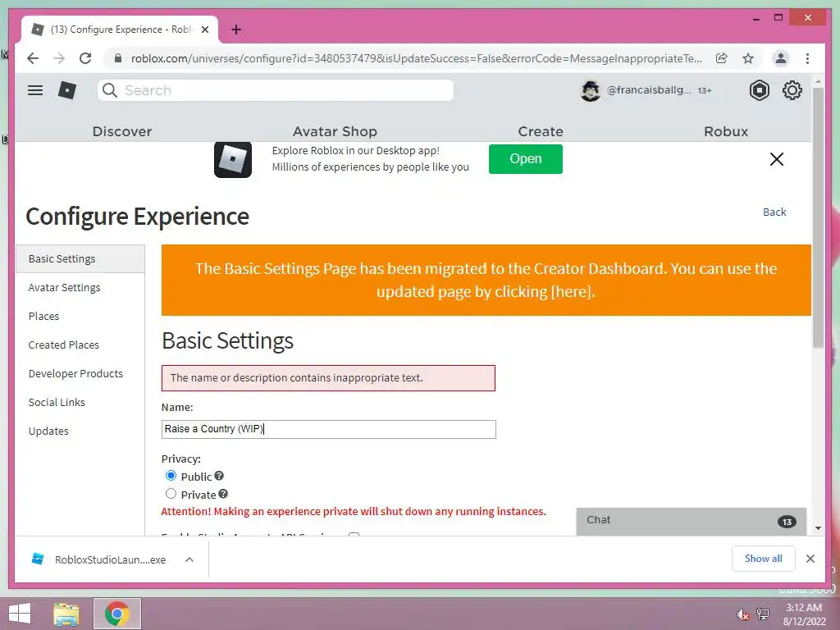Go to the Create page

point(541,131)
